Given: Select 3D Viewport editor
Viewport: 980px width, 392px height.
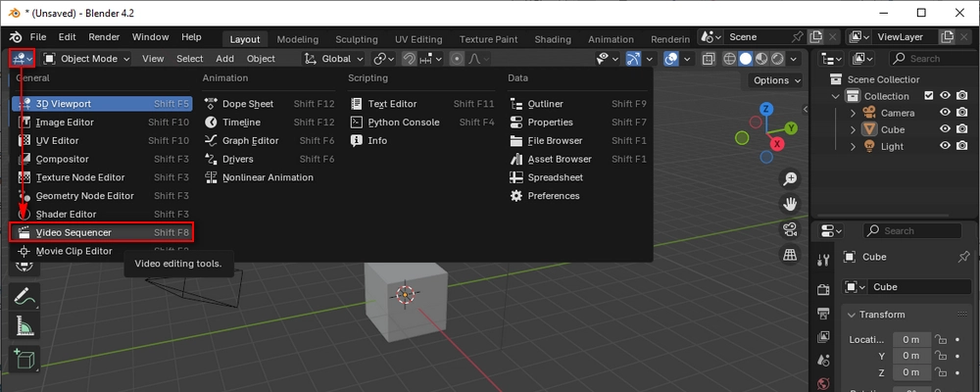Looking at the screenshot, I should click(x=103, y=104).
